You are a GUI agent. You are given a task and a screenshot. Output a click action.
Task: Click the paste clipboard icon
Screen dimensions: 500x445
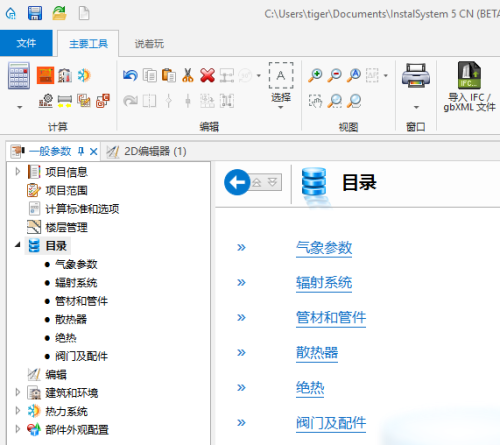[x=169, y=75]
